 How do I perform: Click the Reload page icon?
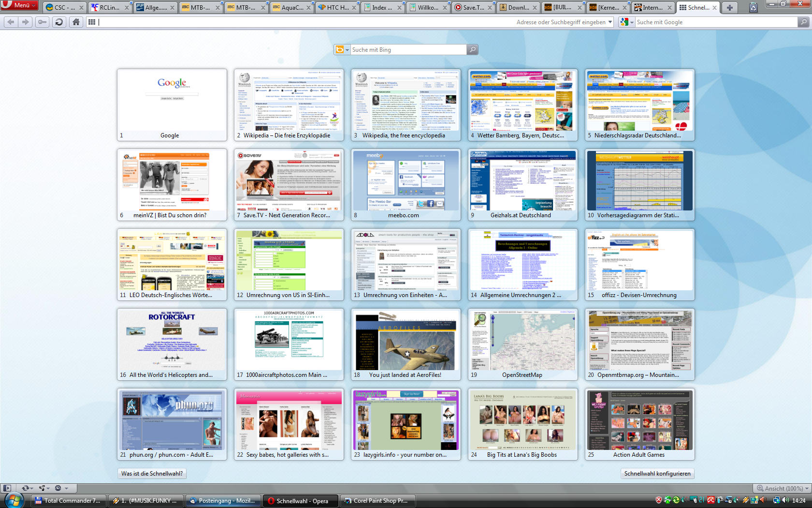coord(59,22)
